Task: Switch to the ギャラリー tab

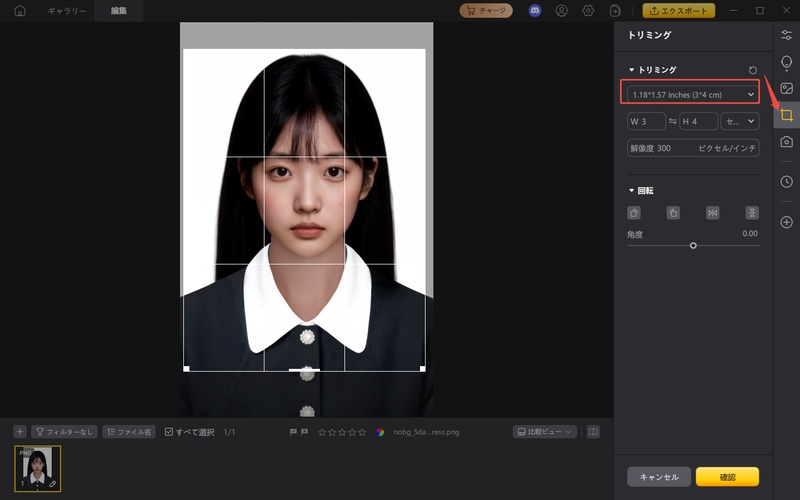Action: 67,11
